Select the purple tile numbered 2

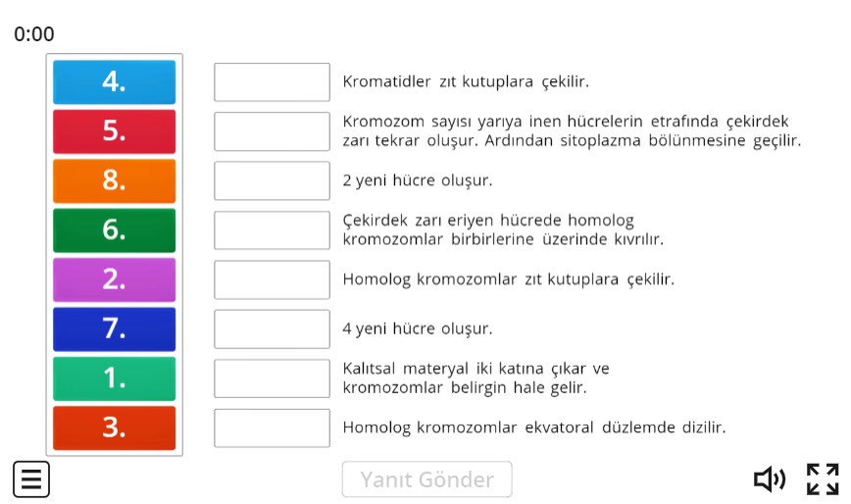point(115,279)
